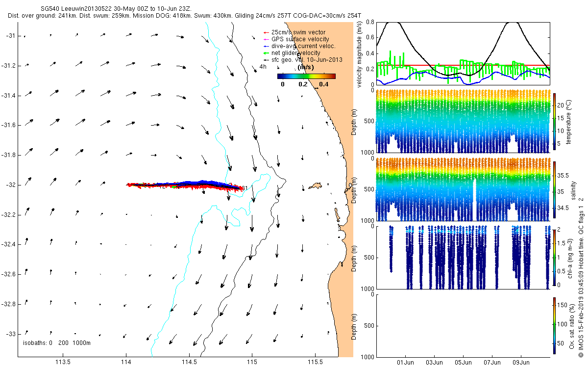Viewport: 588px width, 368px height.
Task: Click the '34.5' tick on salinity colorbar
Action: [x=562, y=208]
